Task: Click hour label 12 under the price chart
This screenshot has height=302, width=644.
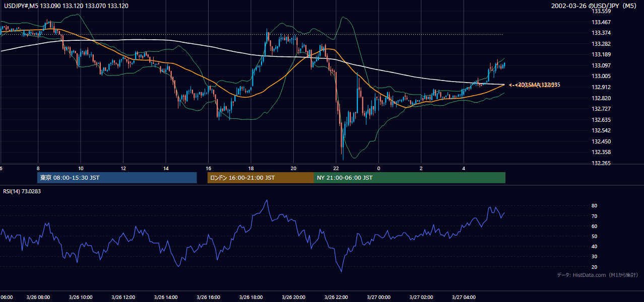Action: [x=123, y=168]
